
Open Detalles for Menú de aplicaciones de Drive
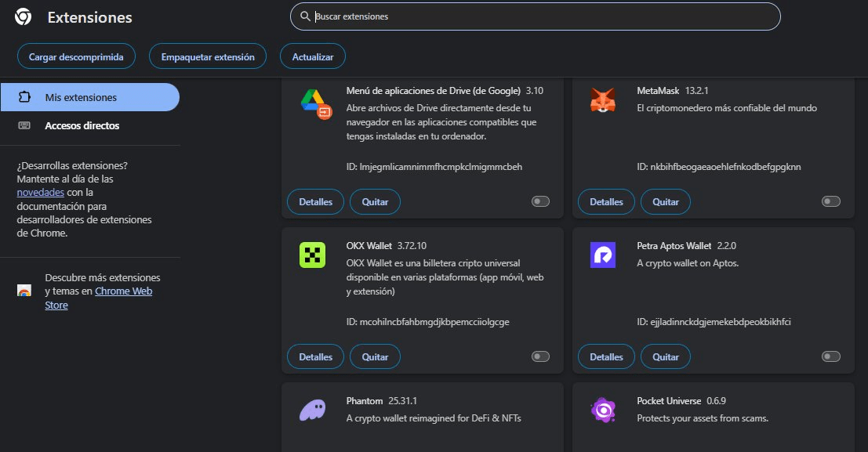[315, 202]
